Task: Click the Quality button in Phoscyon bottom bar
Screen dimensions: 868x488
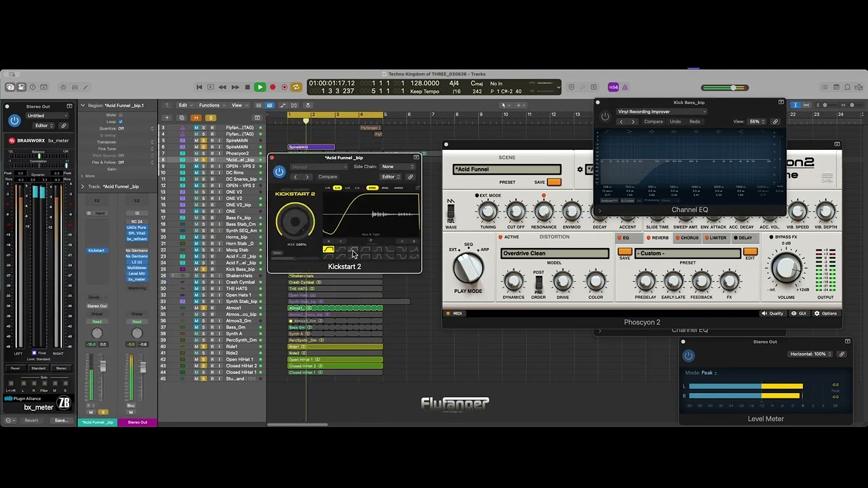Action: point(772,314)
